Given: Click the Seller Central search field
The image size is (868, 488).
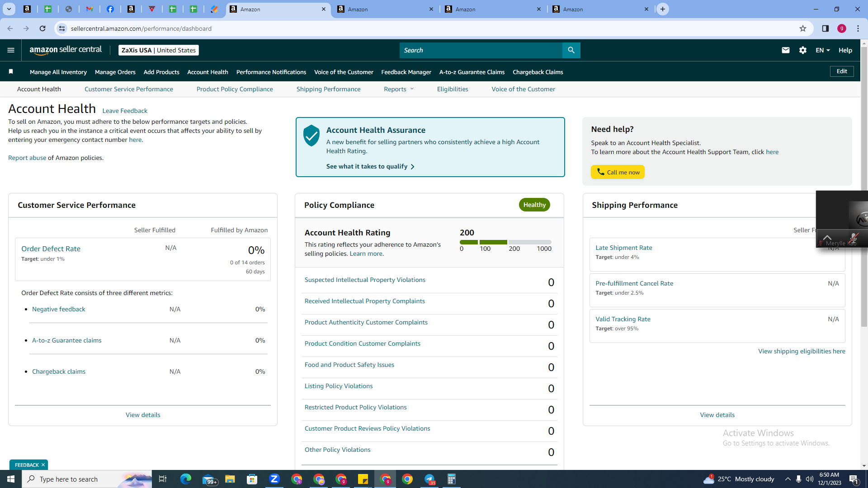Looking at the screenshot, I should (481, 50).
